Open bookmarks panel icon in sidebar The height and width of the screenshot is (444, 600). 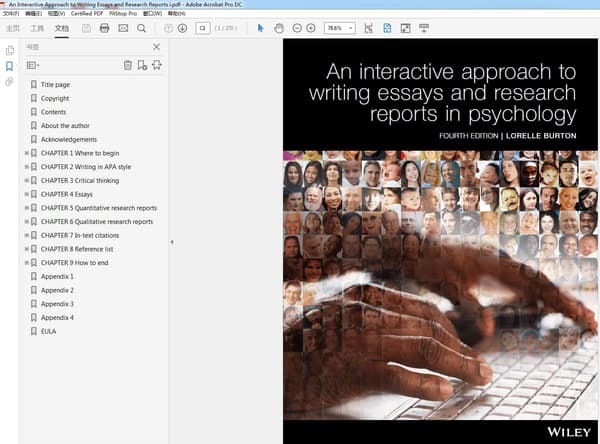10,66
